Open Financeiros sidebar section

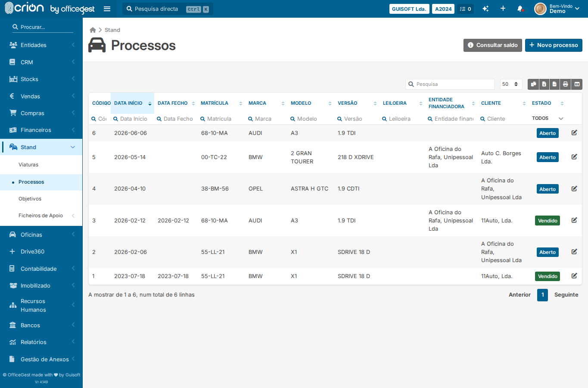41,130
